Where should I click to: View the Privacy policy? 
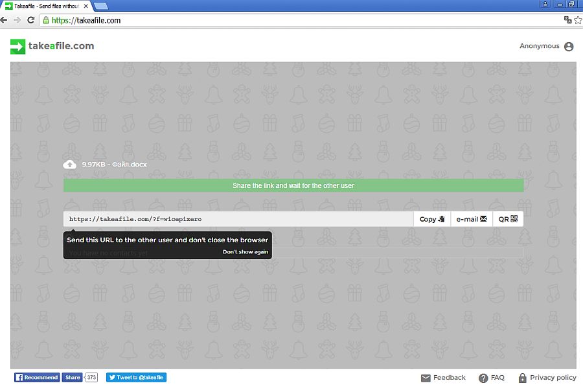547,378
